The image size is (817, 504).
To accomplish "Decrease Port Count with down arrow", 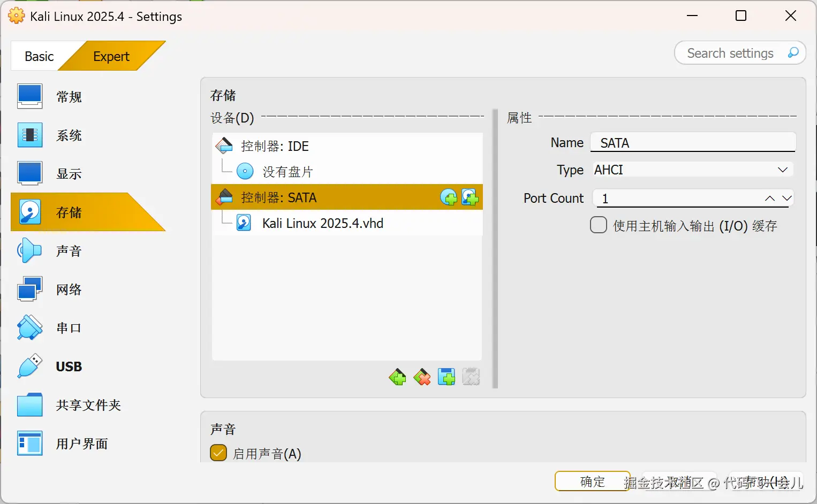I will tap(786, 198).
